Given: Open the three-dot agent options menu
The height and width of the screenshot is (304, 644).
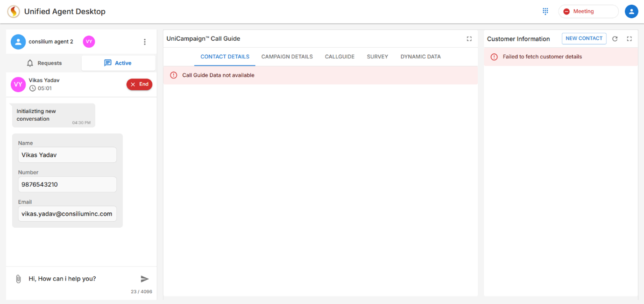Looking at the screenshot, I should click(145, 42).
